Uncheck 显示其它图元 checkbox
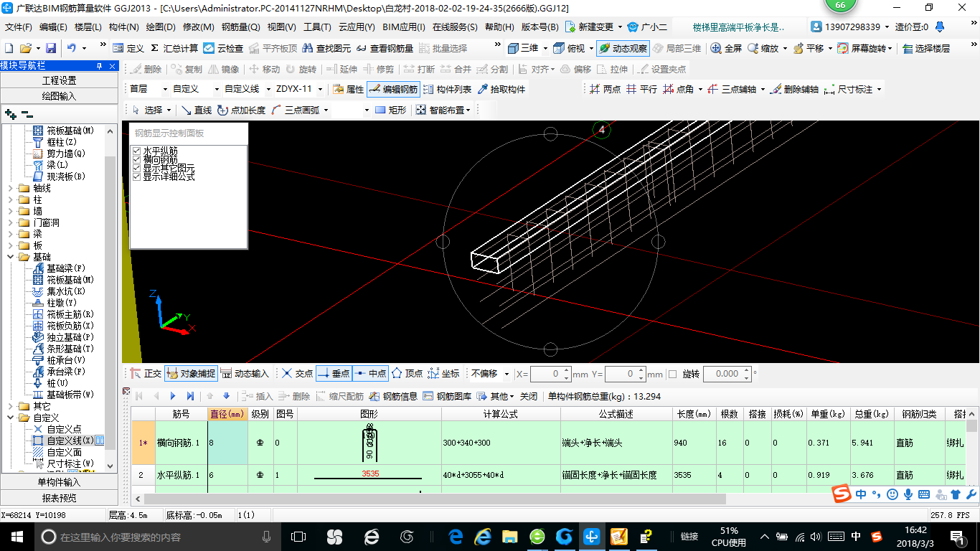Image resolution: width=980 pixels, height=551 pixels. [137, 168]
